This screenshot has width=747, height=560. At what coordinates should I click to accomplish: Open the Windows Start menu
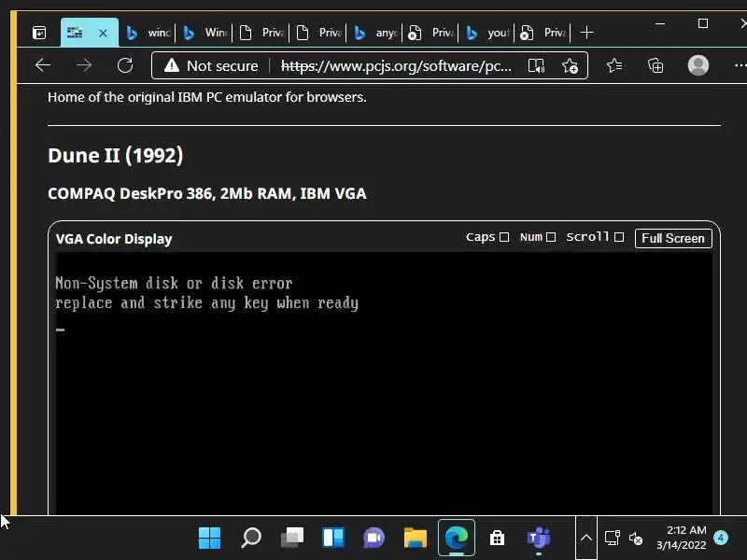[x=209, y=539]
